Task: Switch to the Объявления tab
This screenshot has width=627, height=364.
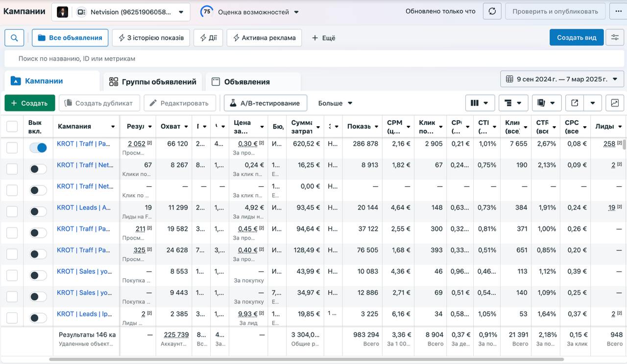Action: coord(246,82)
